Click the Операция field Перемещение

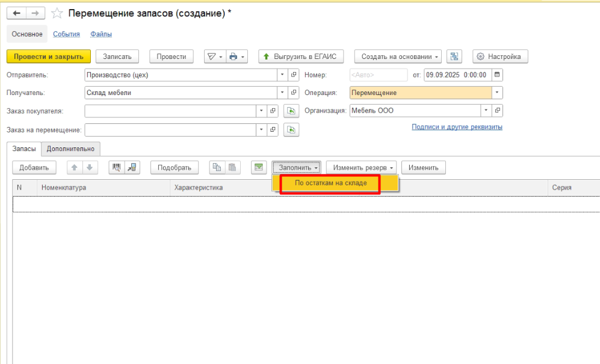421,93
